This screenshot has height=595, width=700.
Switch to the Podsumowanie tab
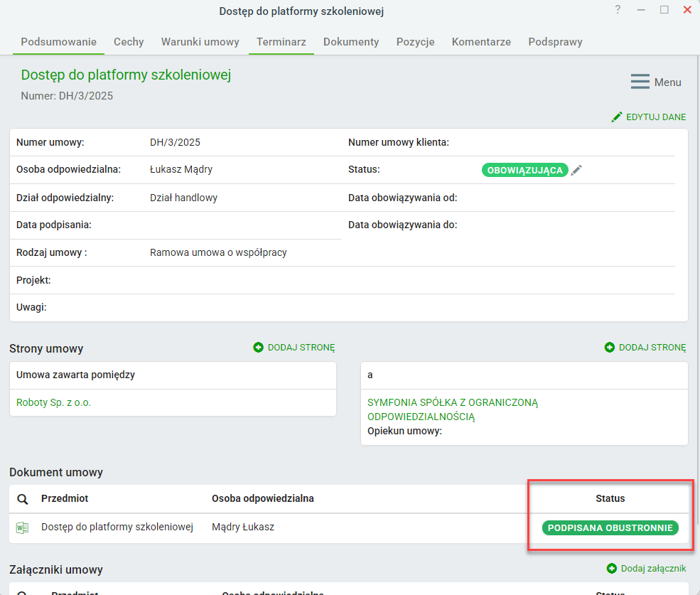[x=58, y=42]
